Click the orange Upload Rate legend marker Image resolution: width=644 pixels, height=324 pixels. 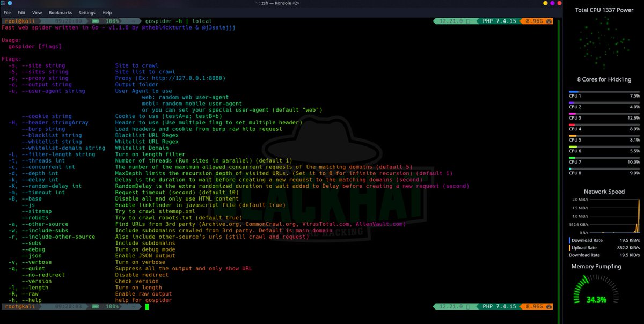tap(569, 248)
